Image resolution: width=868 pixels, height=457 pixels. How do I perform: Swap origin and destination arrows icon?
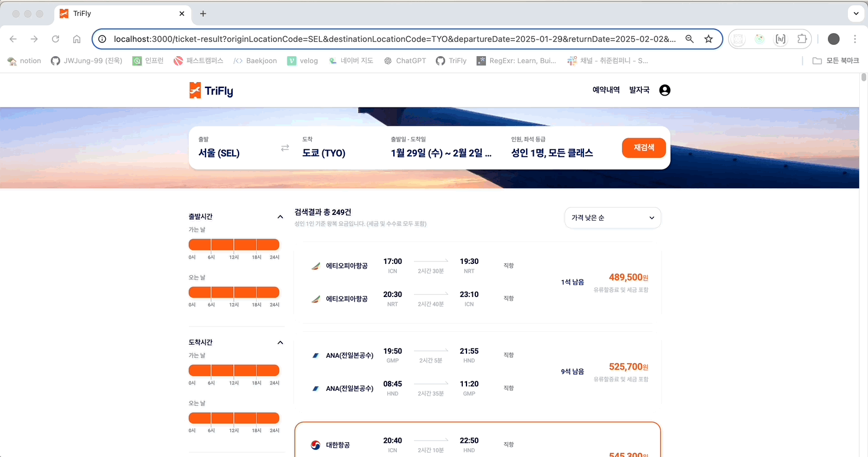285,148
